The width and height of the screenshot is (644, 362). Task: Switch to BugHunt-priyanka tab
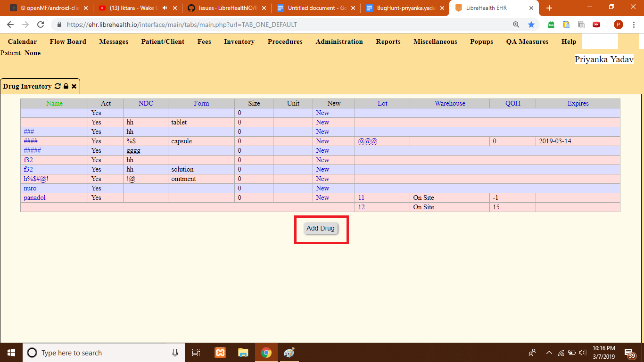(405, 8)
